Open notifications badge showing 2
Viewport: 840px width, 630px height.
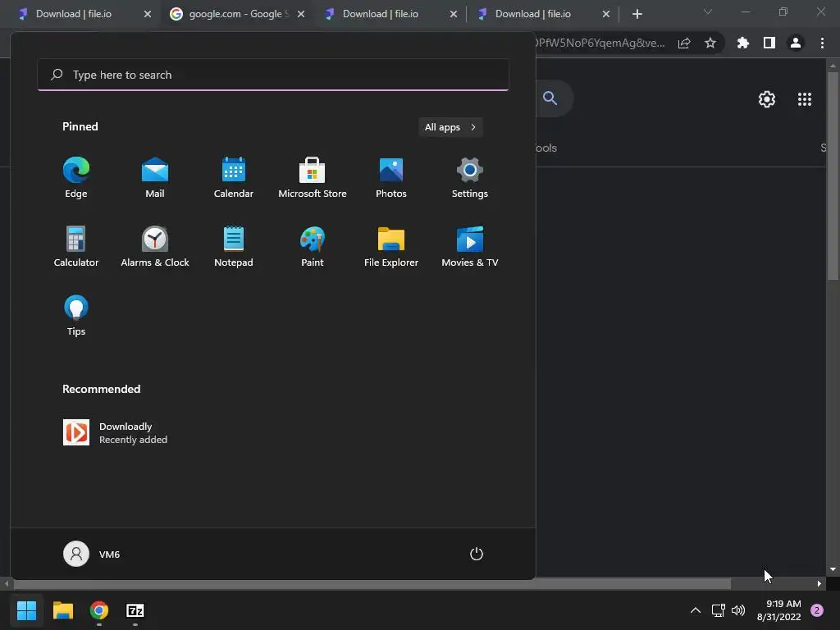817,610
